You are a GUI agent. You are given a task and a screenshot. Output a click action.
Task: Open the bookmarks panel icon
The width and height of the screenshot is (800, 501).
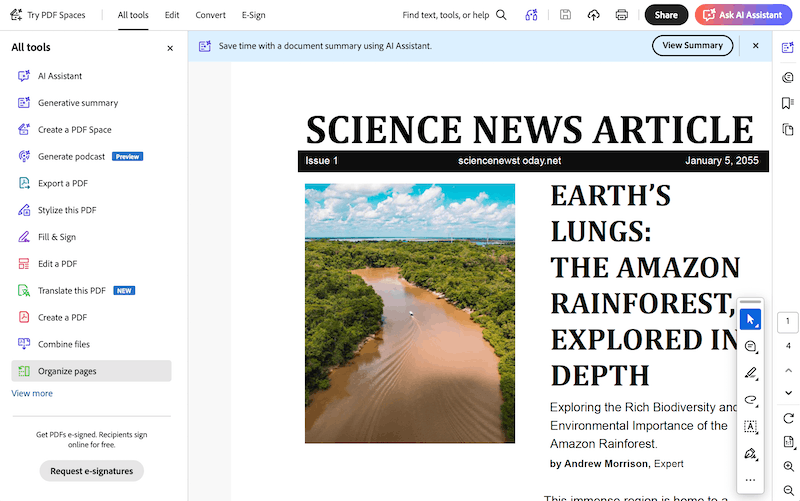tap(788, 103)
